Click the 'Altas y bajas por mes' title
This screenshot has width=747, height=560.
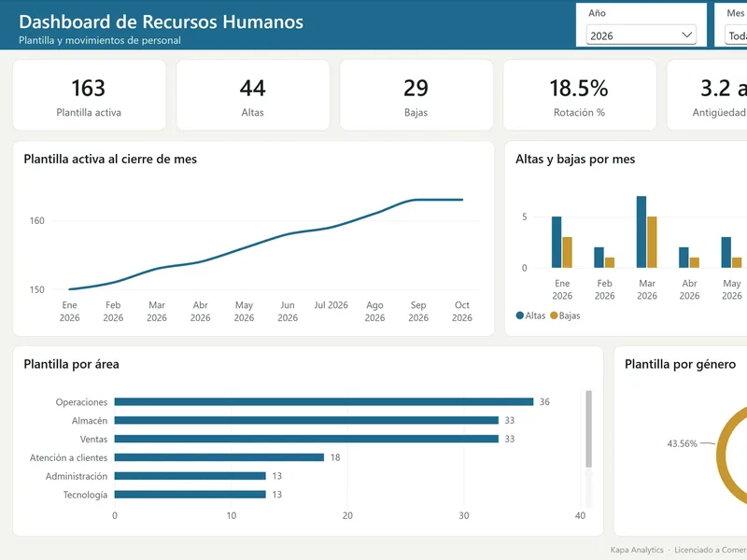(575, 159)
